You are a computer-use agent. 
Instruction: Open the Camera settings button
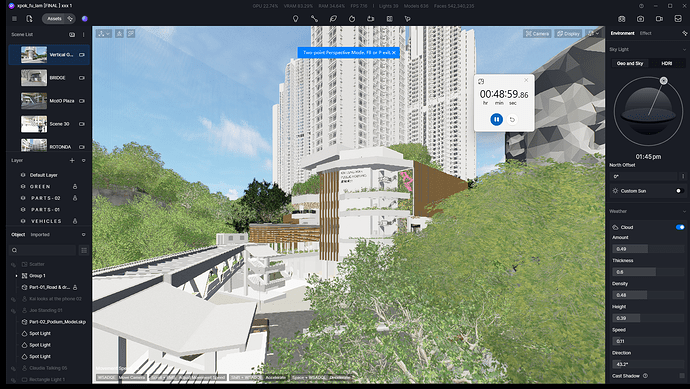pos(537,33)
